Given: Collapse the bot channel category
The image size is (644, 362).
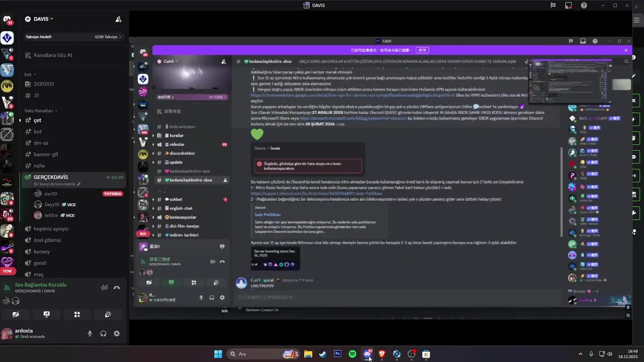Looking at the screenshot, I should click(29, 74).
